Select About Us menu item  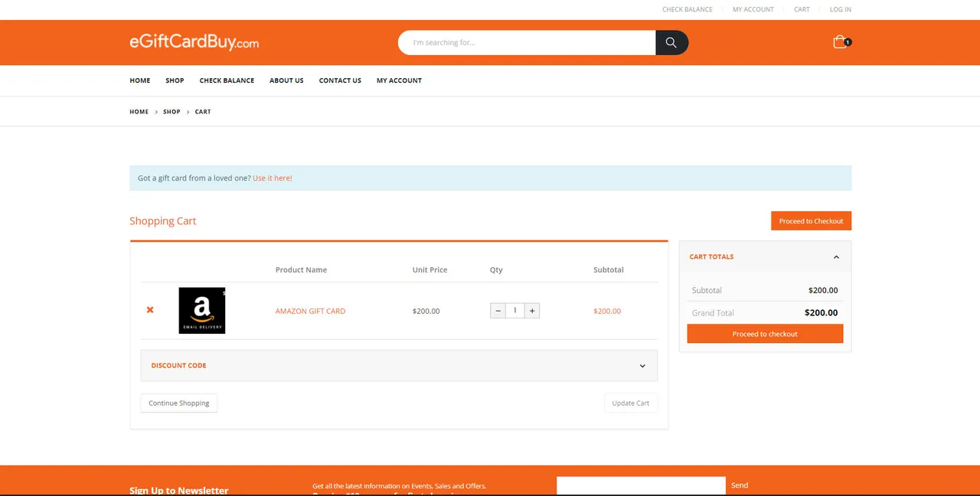(x=286, y=80)
